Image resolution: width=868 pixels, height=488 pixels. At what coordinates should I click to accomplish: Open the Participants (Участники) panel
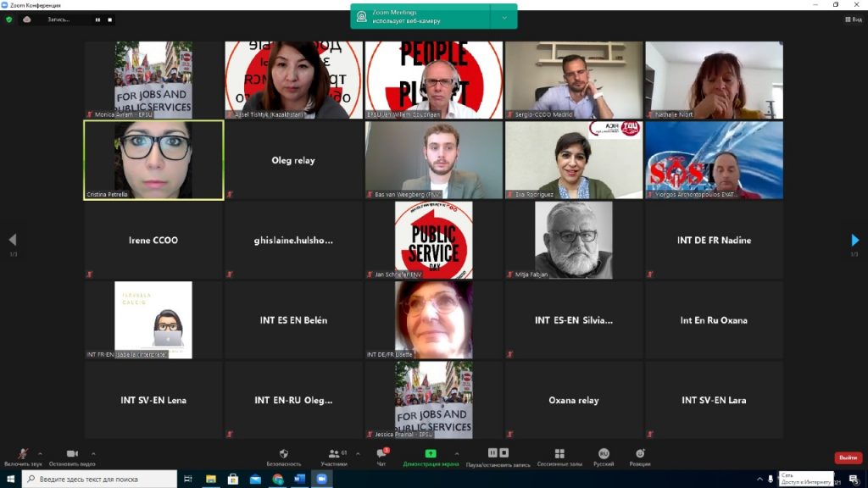(333, 454)
